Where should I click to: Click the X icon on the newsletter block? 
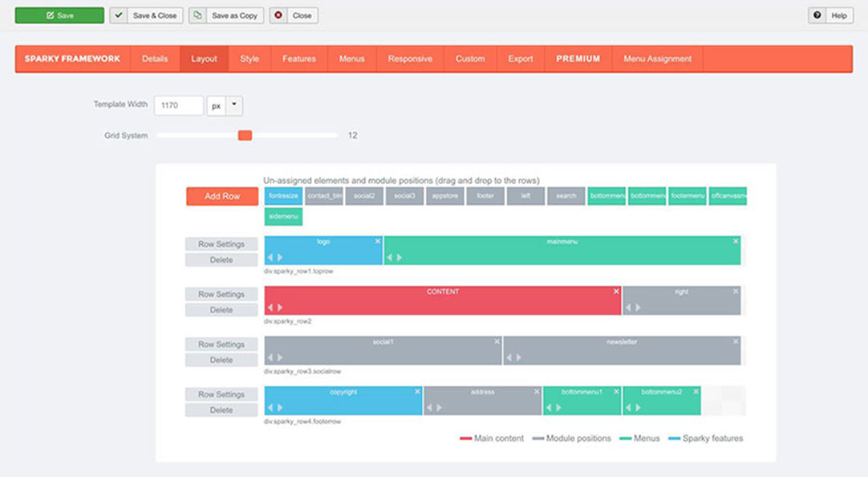coord(736,341)
